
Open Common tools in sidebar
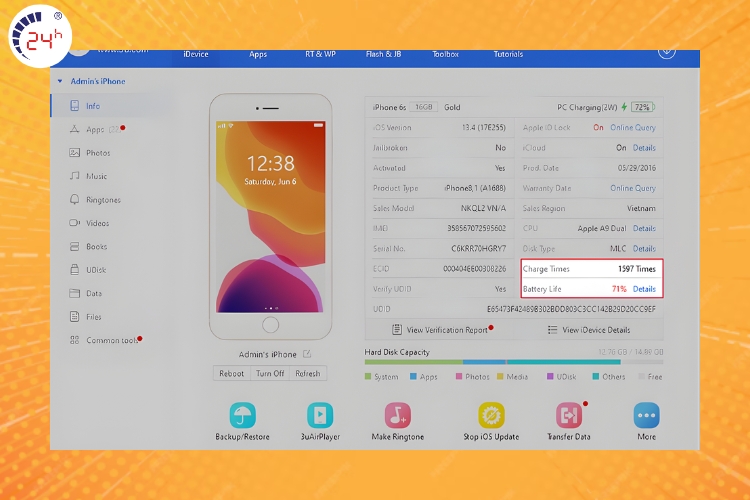(111, 340)
